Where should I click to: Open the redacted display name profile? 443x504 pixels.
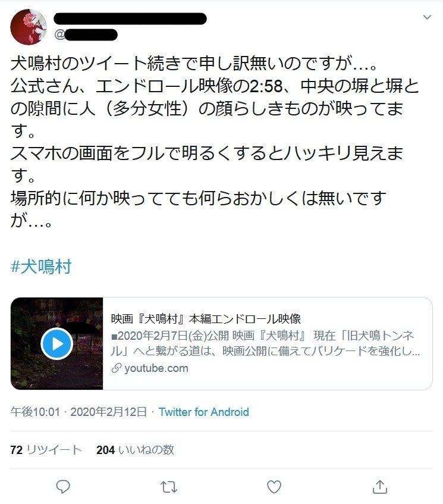click(130, 18)
